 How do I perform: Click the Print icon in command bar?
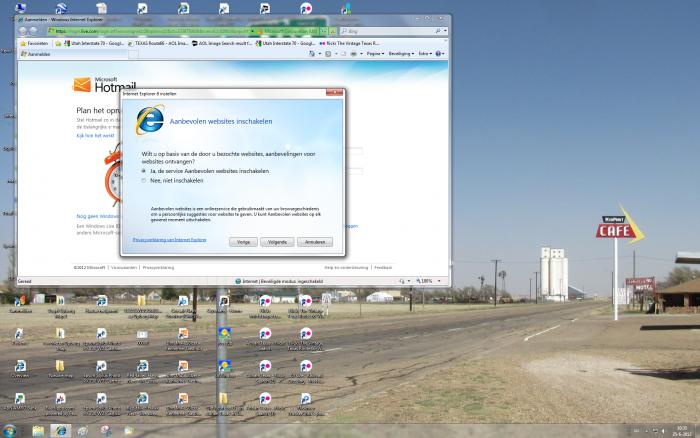click(x=354, y=54)
